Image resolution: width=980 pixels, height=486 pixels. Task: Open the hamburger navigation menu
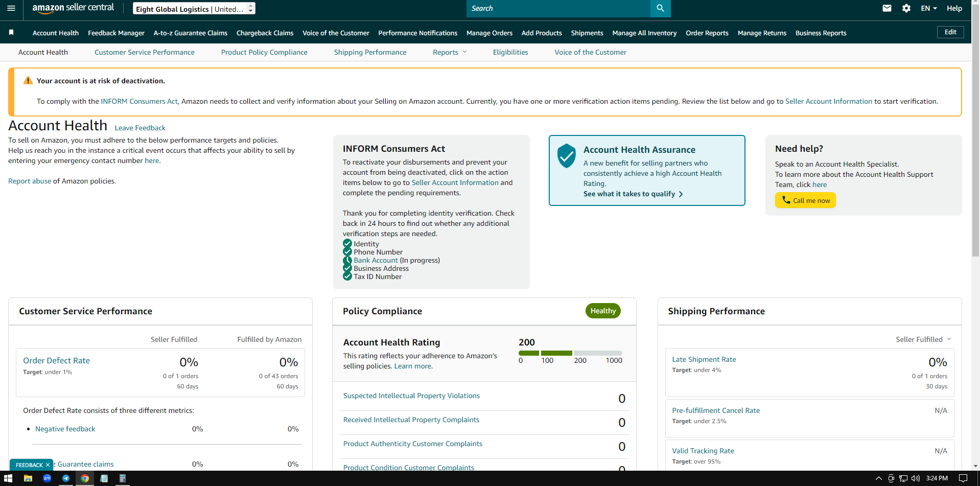pyautogui.click(x=11, y=8)
